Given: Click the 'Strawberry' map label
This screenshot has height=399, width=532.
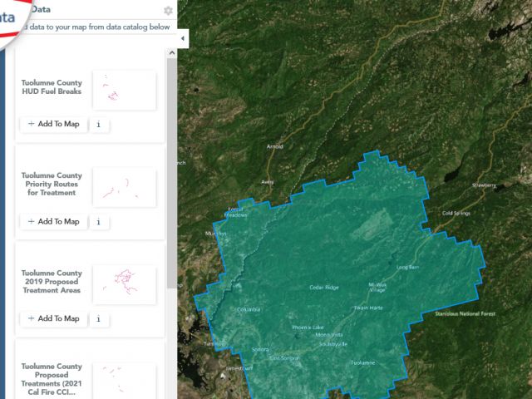Looking at the screenshot, I should pyautogui.click(x=484, y=185).
